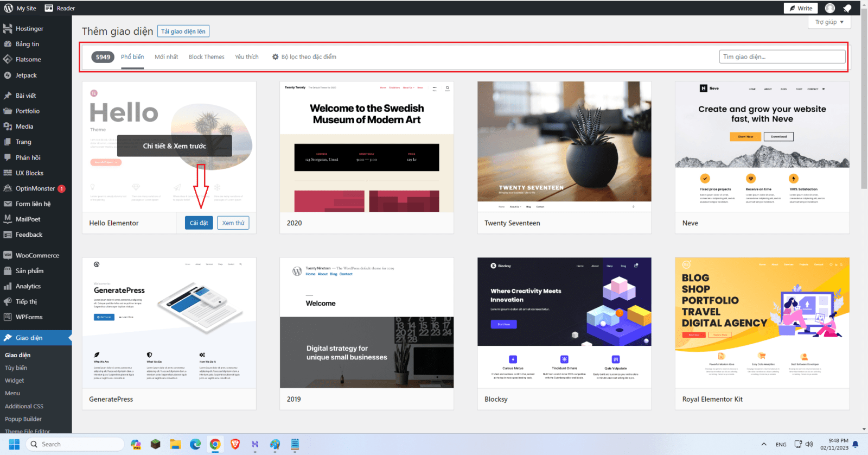Expand the Trợ giúp help dropdown
868x455 pixels.
[829, 22]
